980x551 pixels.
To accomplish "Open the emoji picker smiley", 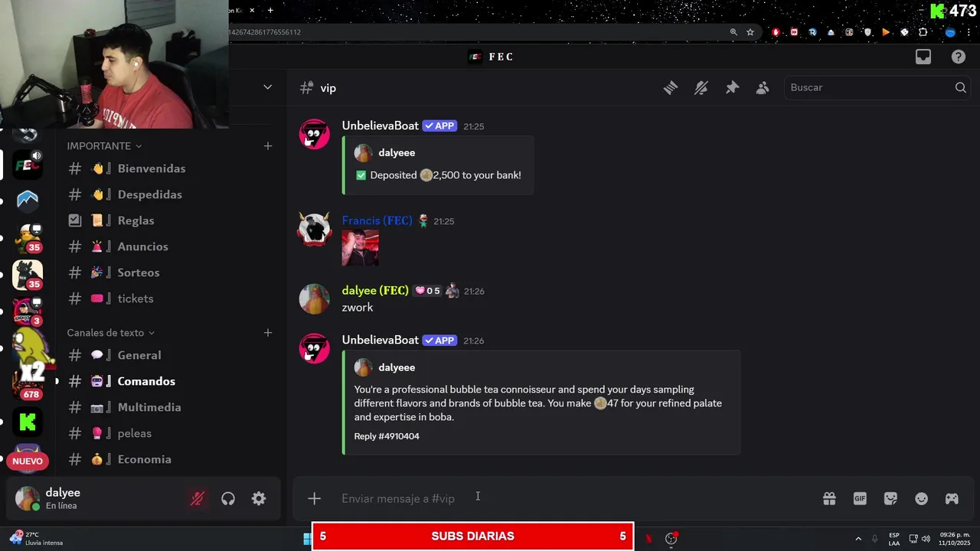I will tap(922, 499).
